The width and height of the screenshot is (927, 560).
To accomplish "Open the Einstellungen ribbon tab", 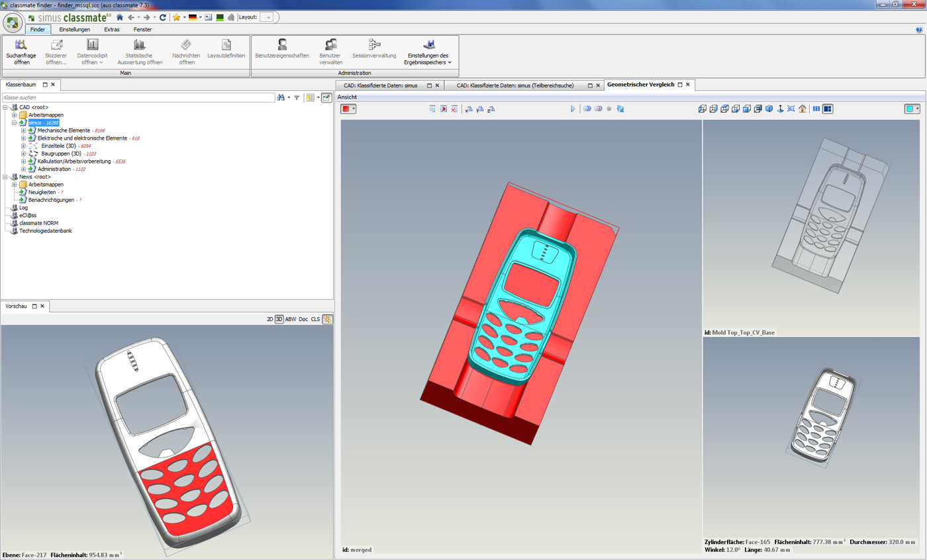I will coord(74,29).
